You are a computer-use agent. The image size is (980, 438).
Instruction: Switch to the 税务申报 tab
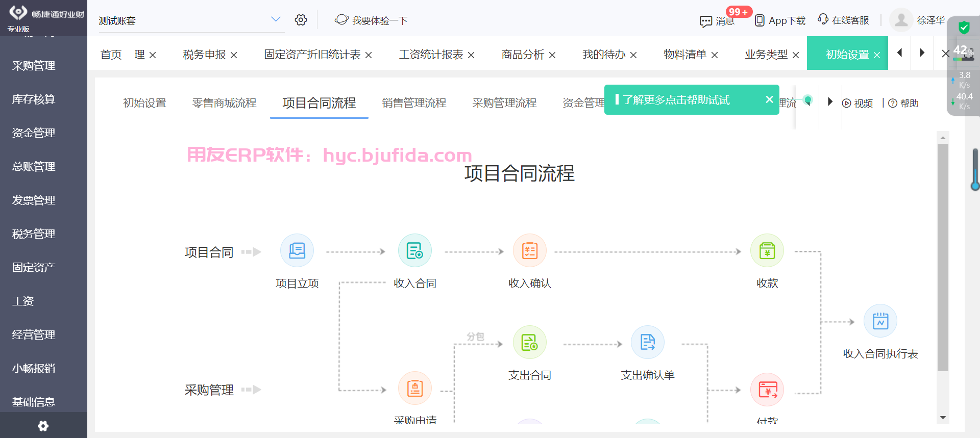(204, 55)
